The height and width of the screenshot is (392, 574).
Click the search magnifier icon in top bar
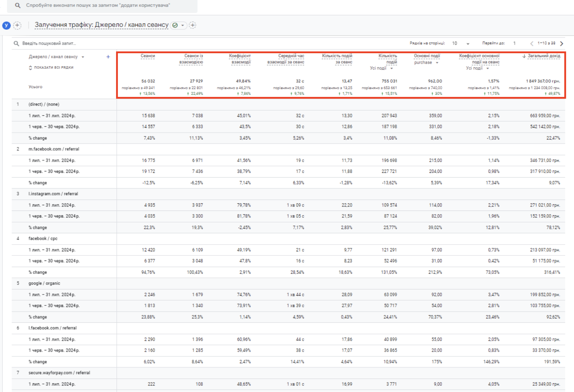click(x=18, y=5)
